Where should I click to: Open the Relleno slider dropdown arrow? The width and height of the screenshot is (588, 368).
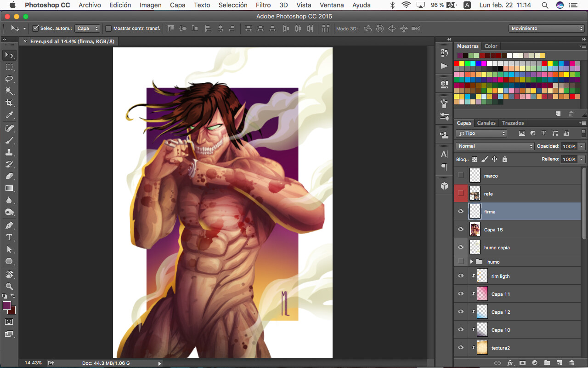tap(582, 159)
